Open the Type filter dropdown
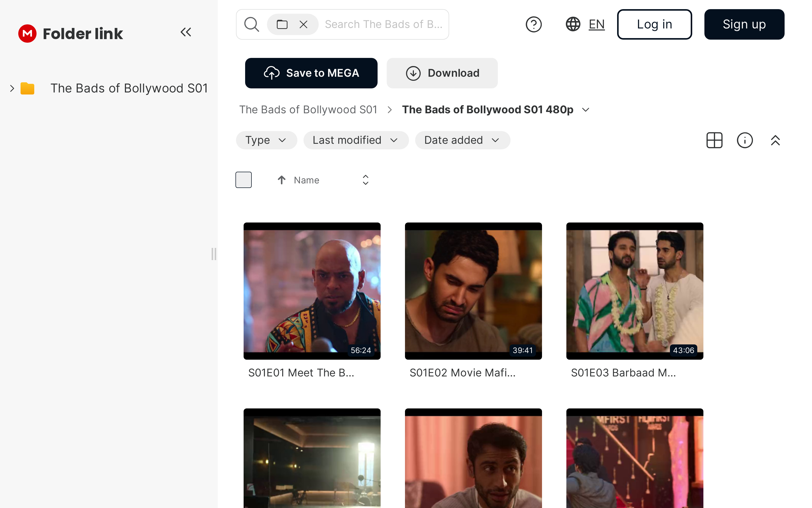812x508 pixels. [266, 140]
